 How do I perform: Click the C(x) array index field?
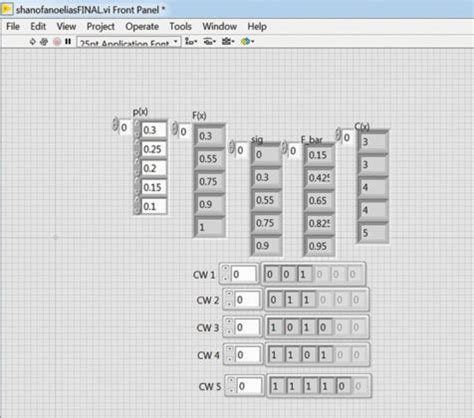coord(348,137)
